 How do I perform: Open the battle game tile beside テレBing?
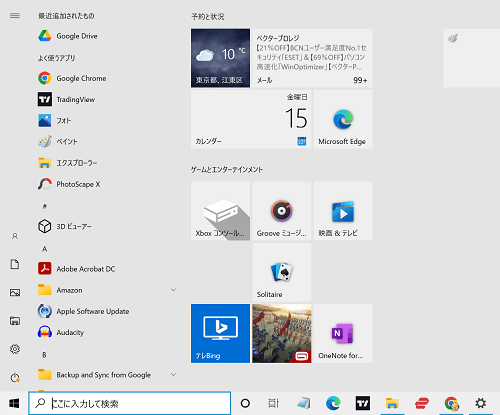click(x=282, y=333)
